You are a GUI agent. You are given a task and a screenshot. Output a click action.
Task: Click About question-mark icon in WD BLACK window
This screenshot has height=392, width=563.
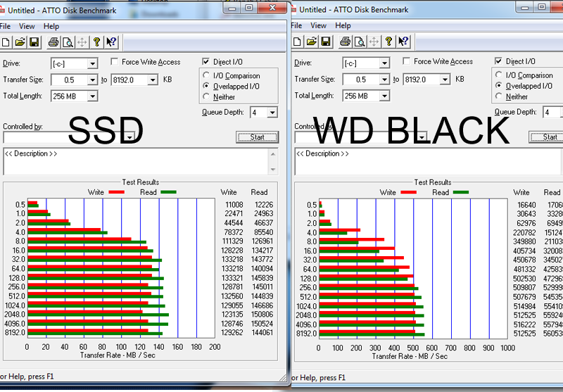pos(388,42)
